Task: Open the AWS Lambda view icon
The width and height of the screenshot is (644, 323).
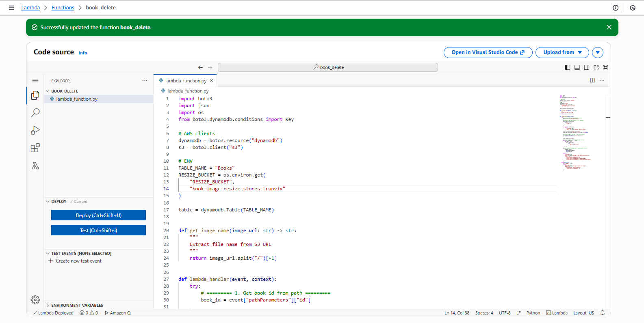Action: pos(35,166)
